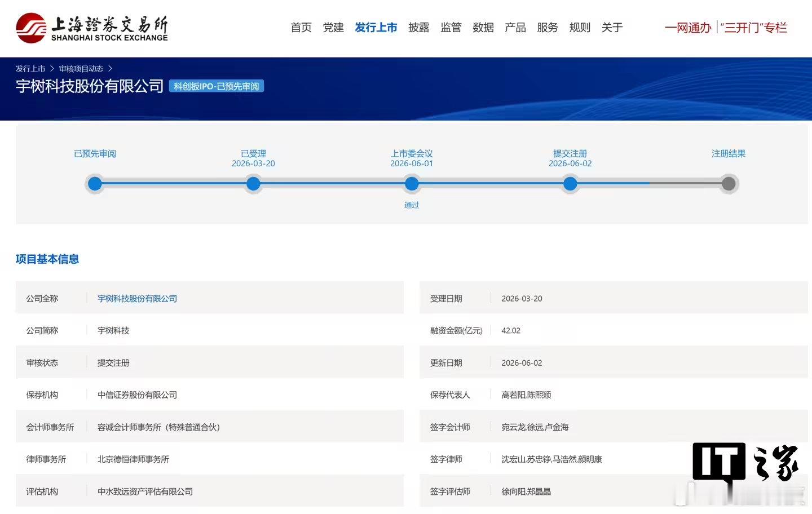Click the 会计师事务所 field label
The height and width of the screenshot is (514, 812).
50,427
